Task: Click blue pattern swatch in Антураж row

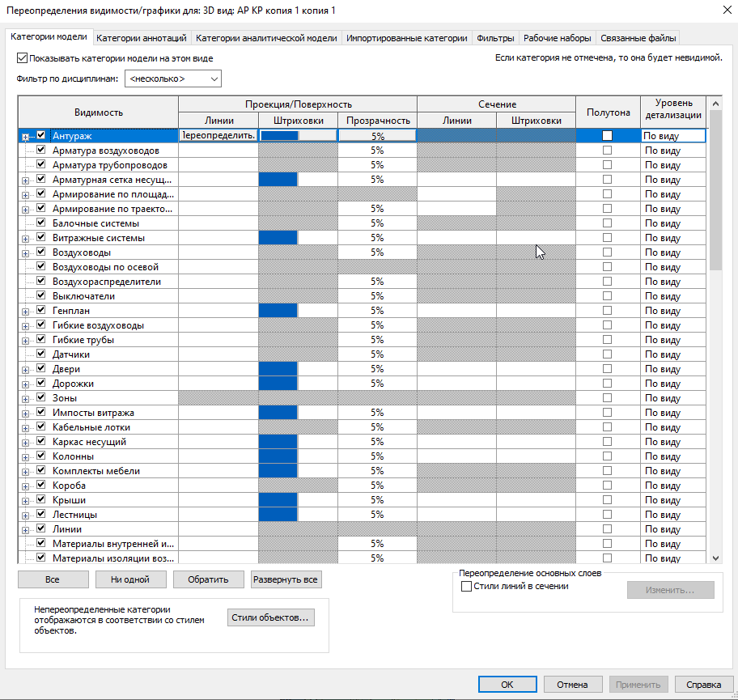Action: point(279,136)
